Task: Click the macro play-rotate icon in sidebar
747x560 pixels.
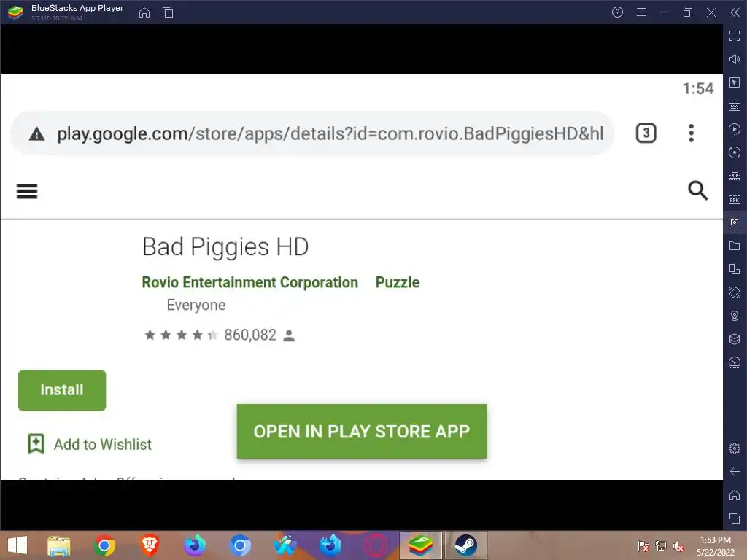Action: [735, 129]
